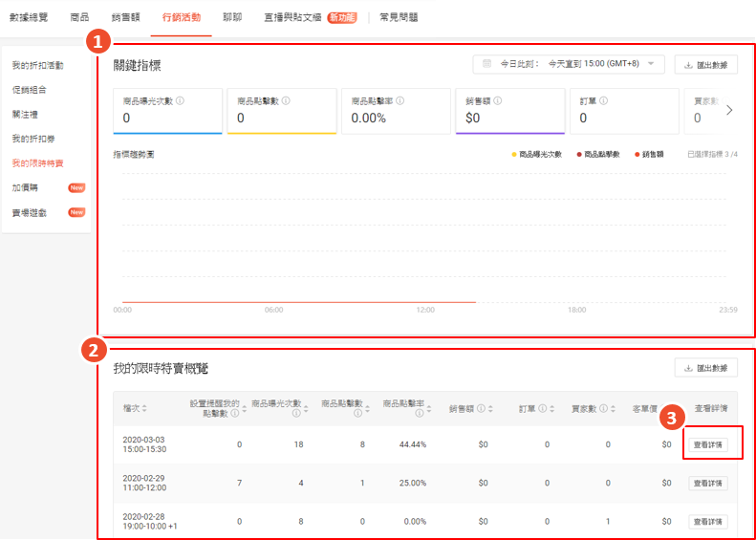
Task: Open the 今日此刻 date range dropdown
Action: (x=569, y=64)
